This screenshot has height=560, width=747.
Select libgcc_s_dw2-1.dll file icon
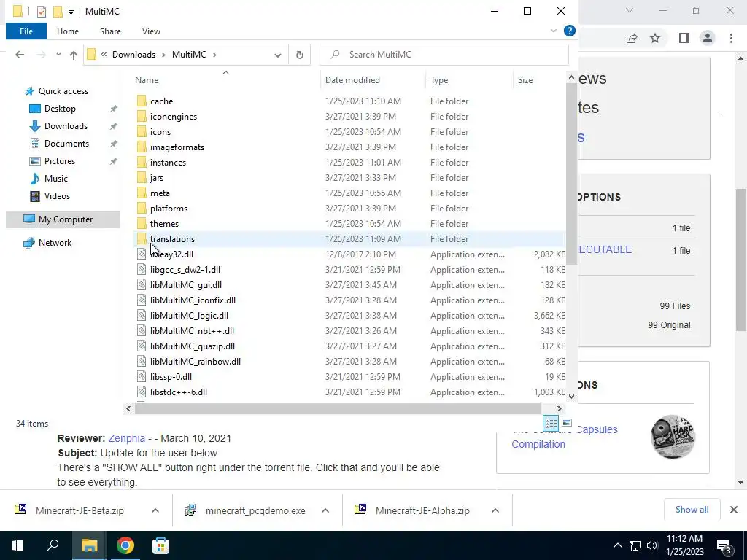142,270
